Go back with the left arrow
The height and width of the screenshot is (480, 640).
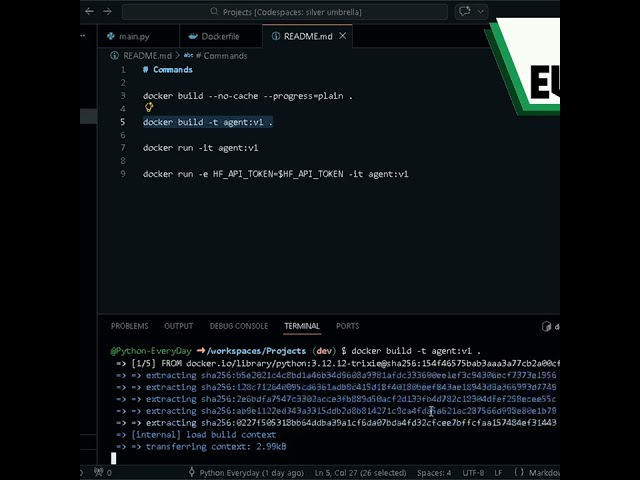pos(89,11)
